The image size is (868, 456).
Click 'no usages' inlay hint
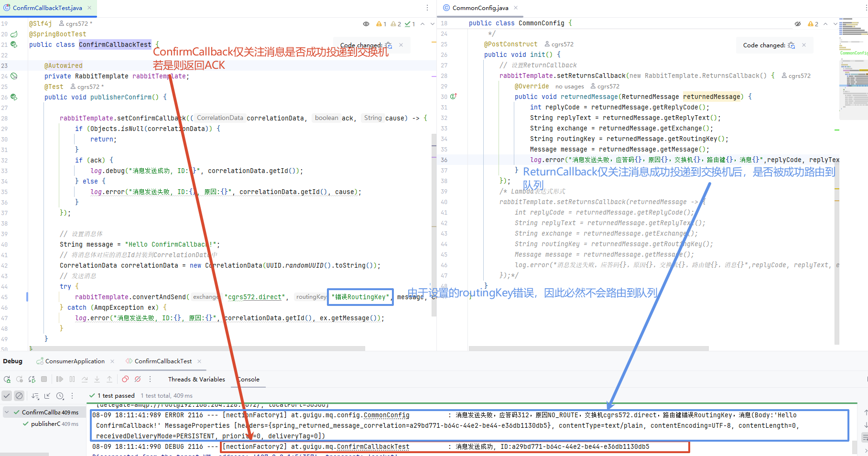pos(570,87)
